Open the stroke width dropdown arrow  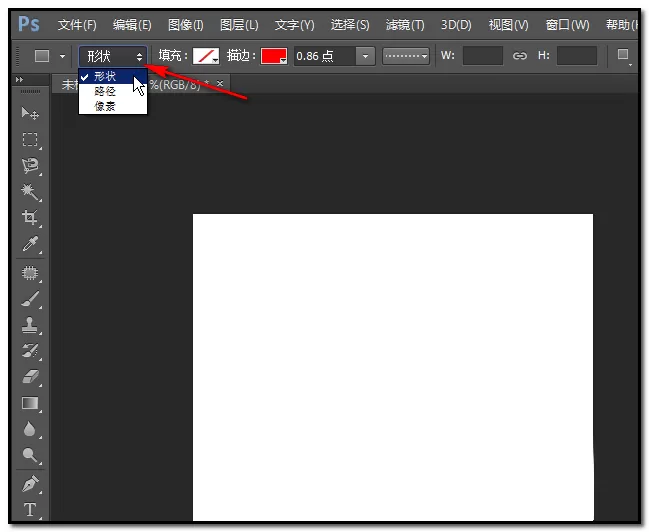(365, 56)
